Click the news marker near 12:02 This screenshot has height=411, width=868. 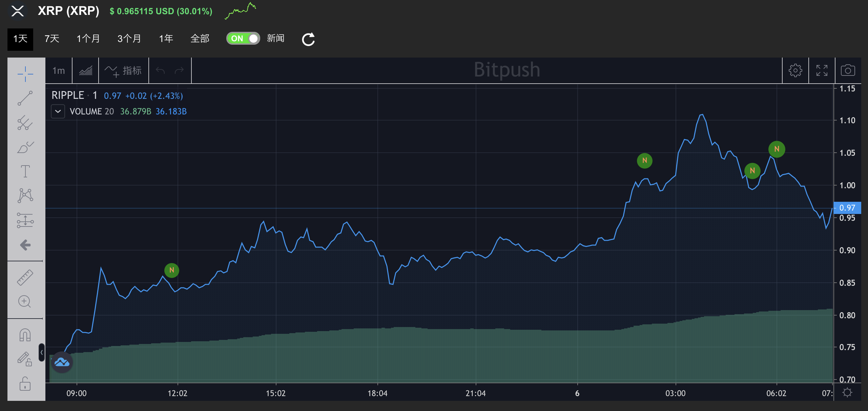point(172,270)
